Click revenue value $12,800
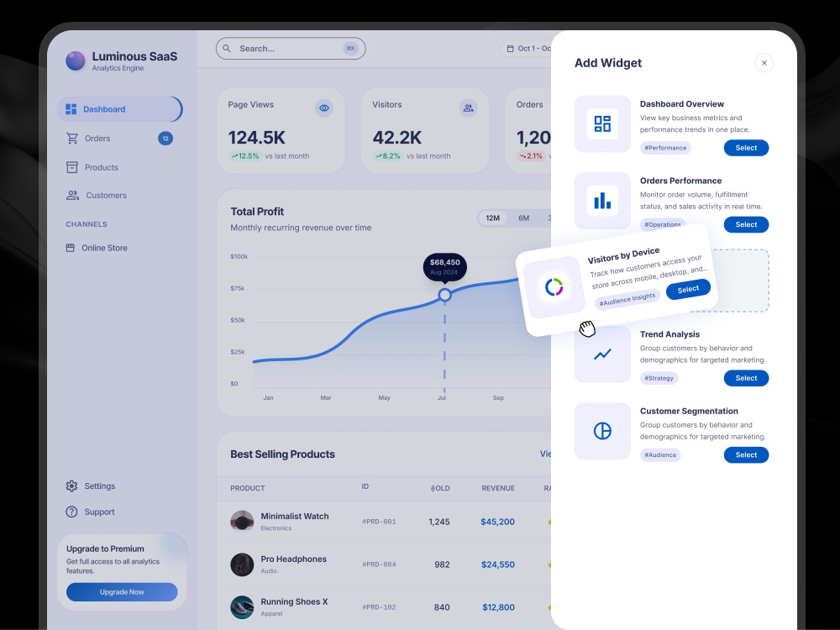 point(498,607)
